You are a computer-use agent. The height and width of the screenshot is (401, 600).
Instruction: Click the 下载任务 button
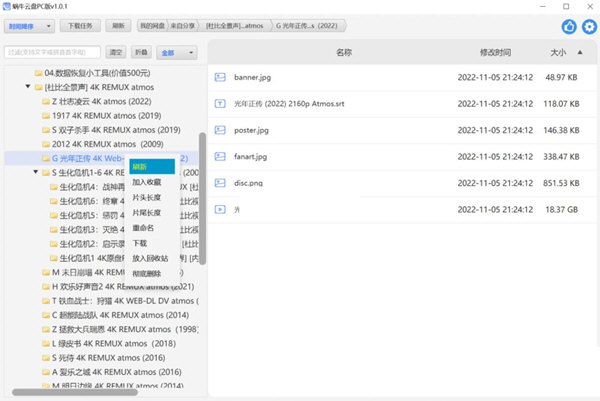(x=80, y=24)
